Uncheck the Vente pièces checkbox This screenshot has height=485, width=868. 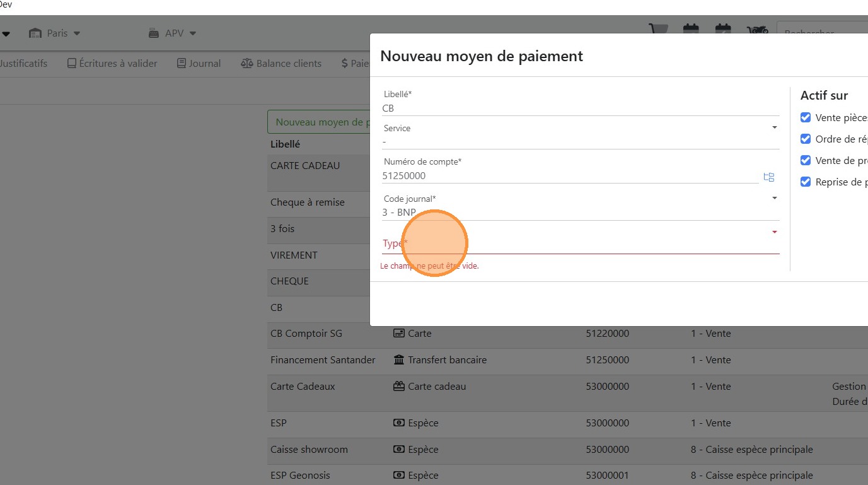pyautogui.click(x=806, y=117)
